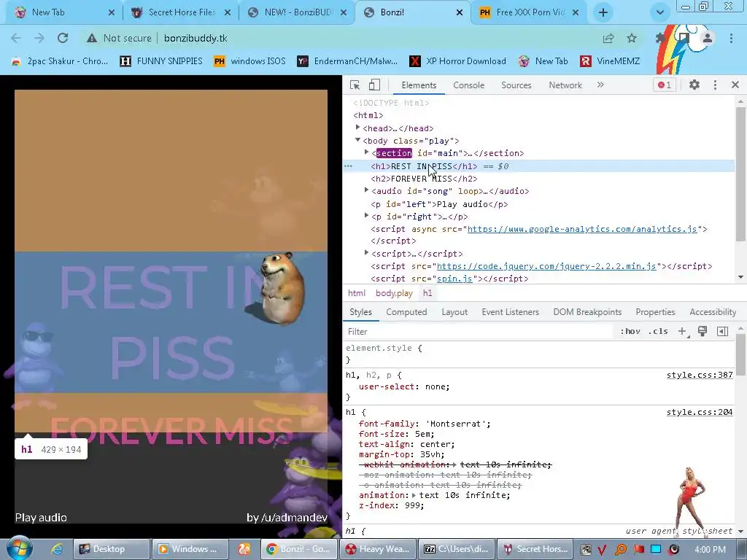Expand the section id main node
This screenshot has width=747, height=560.
coord(366,152)
